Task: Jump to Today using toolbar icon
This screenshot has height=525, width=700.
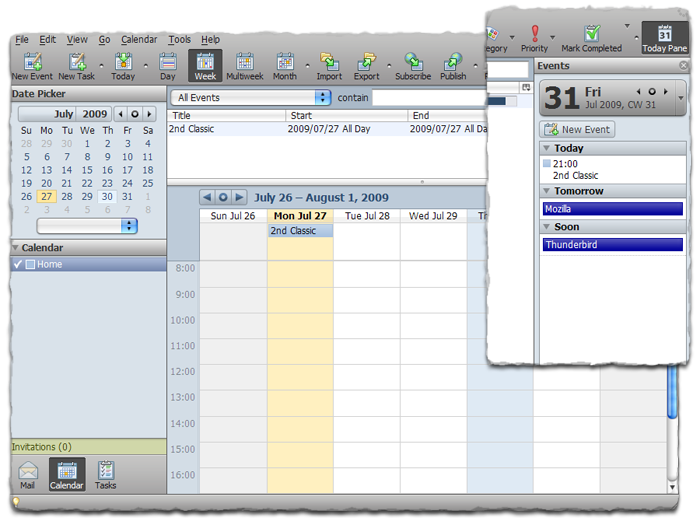Action: pyautogui.click(x=123, y=66)
